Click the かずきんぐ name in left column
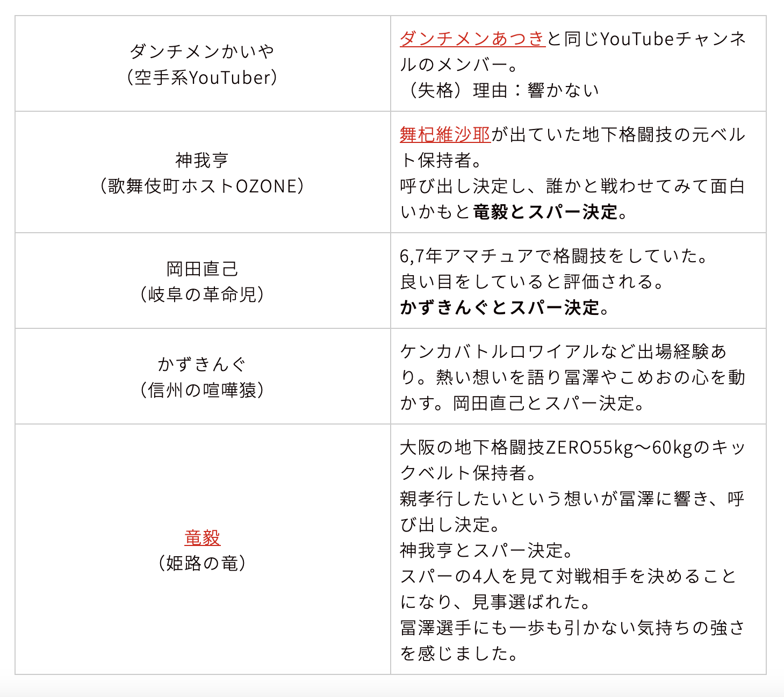Image resolution: width=784 pixels, height=697 pixels. coord(202,364)
